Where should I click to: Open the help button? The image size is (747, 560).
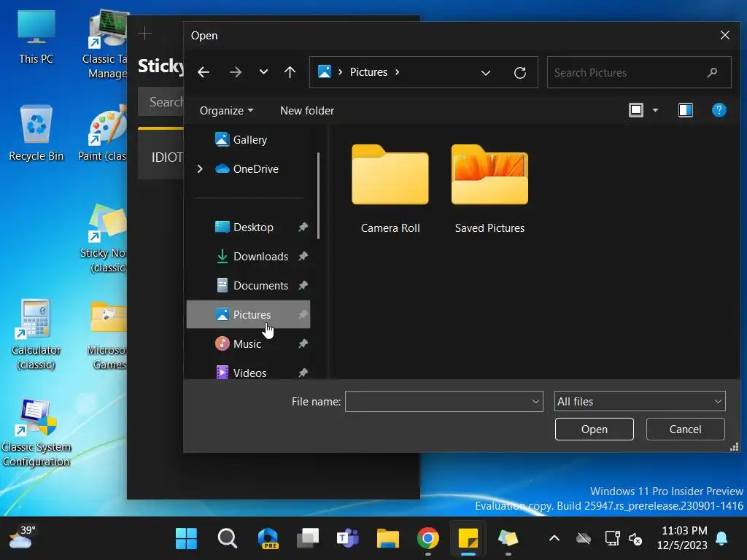(x=719, y=110)
